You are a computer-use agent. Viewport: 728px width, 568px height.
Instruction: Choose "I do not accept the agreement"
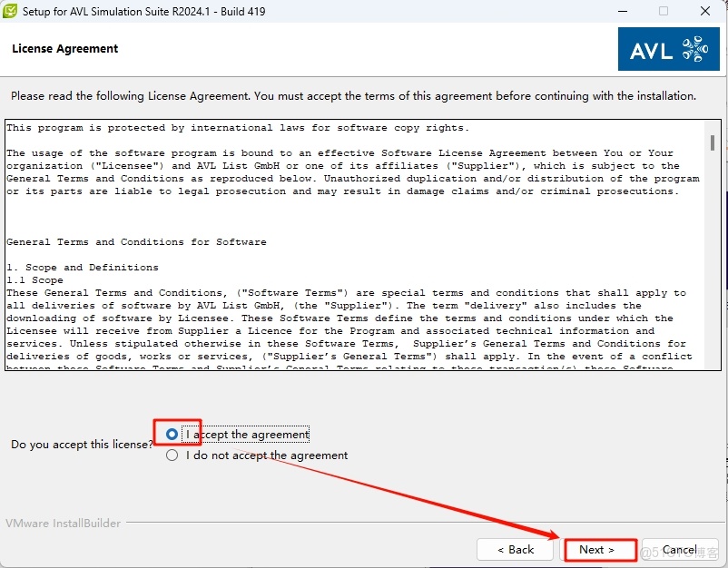pos(172,455)
